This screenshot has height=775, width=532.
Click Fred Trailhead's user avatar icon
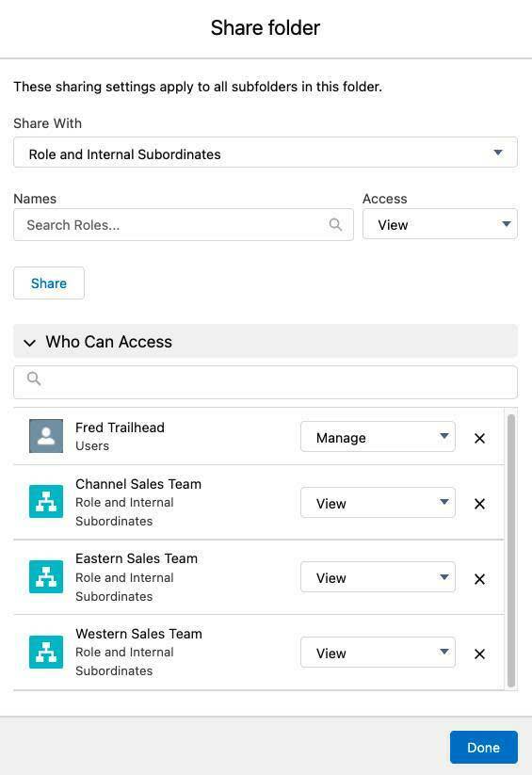point(46,436)
